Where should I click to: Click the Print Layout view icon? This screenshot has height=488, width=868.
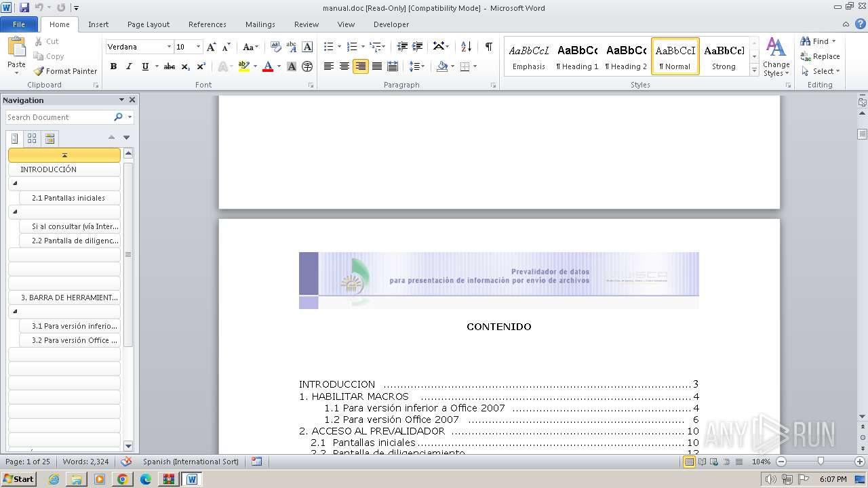[690, 462]
